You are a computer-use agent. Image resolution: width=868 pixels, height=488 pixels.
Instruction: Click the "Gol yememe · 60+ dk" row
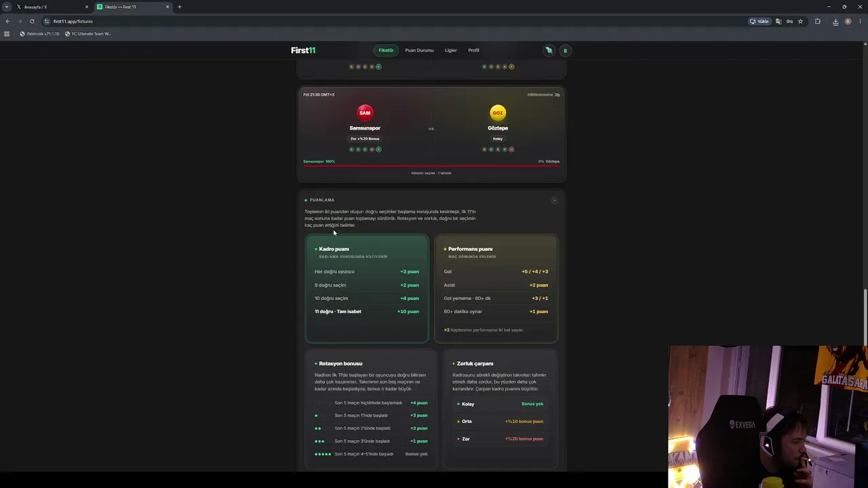tap(496, 298)
